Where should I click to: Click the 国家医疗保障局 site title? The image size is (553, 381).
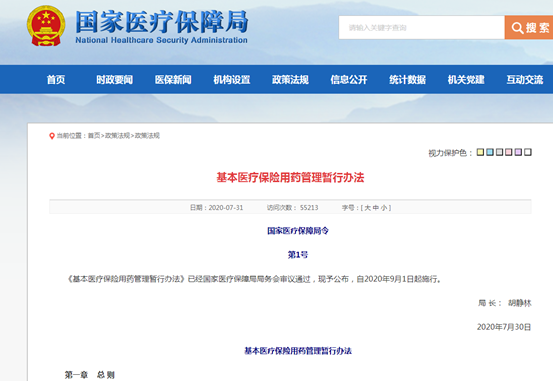click(162, 22)
